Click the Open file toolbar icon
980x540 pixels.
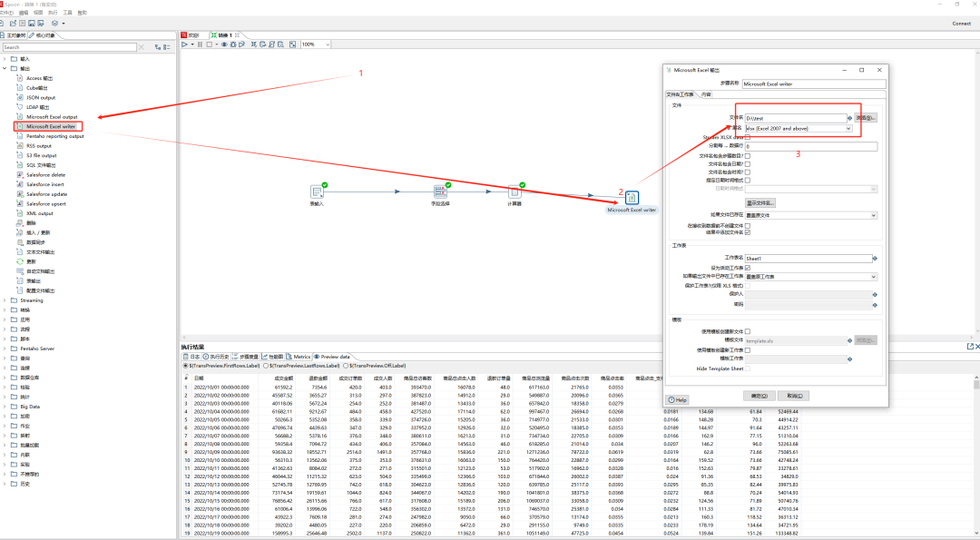(x=13, y=23)
